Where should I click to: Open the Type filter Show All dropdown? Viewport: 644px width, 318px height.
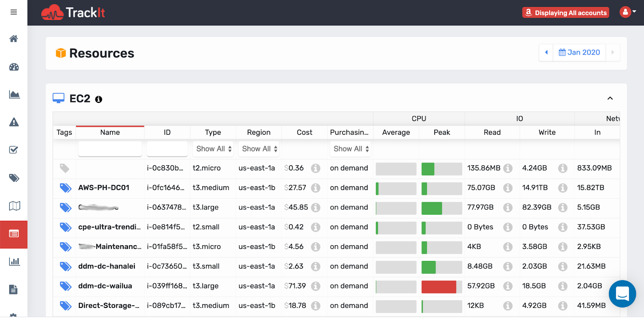pos(213,149)
